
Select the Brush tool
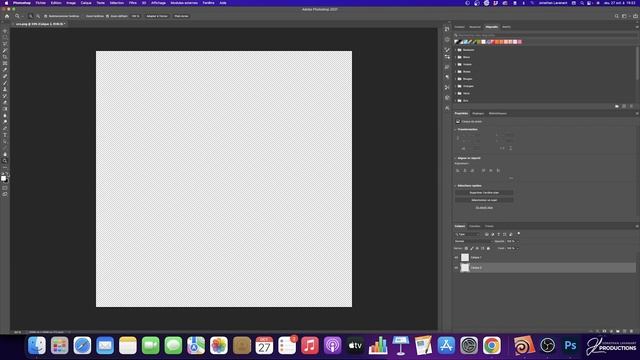tap(5, 83)
